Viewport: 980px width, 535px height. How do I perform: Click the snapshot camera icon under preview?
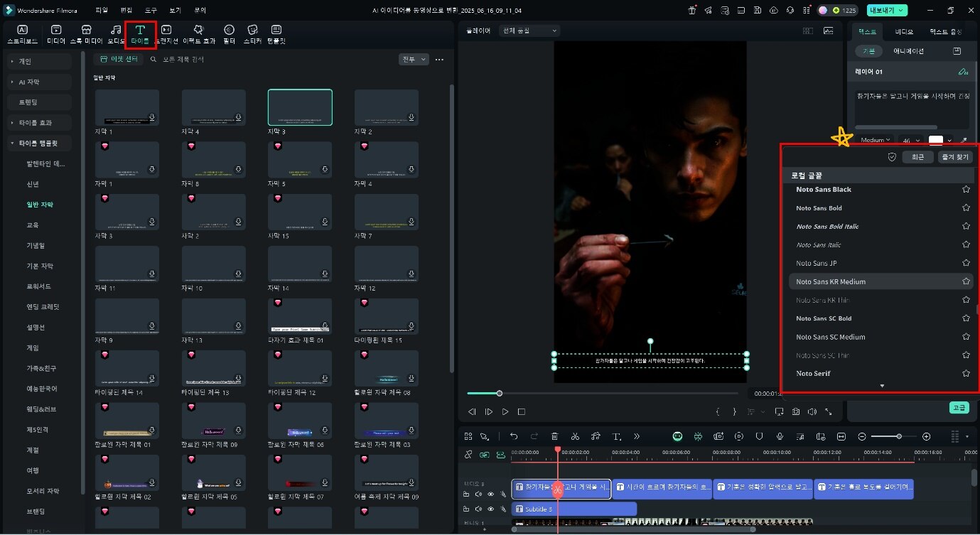point(795,411)
